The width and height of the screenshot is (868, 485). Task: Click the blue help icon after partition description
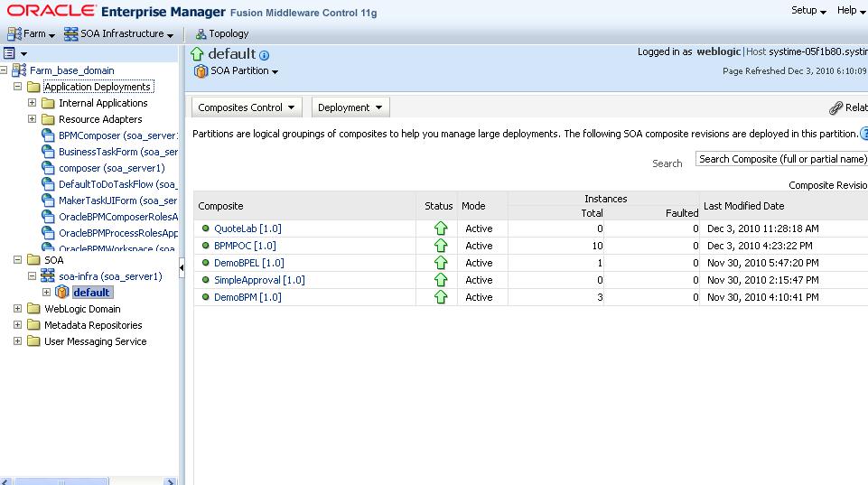coord(864,134)
